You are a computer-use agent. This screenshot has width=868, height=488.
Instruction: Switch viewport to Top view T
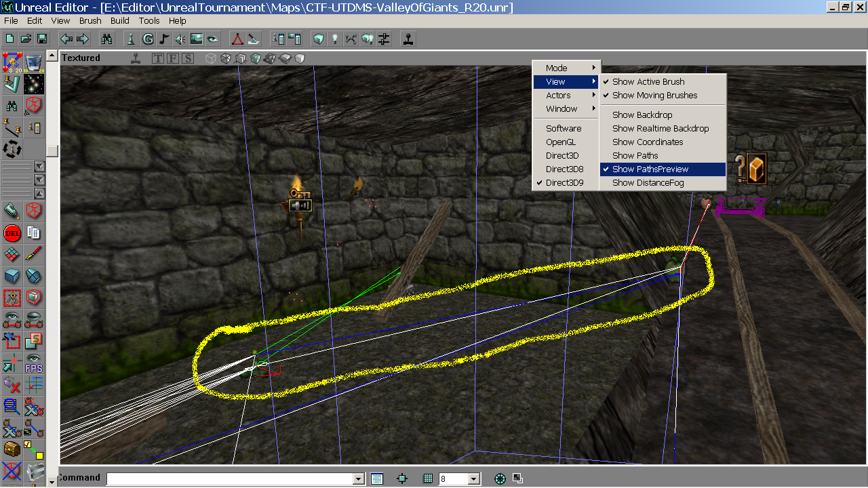click(158, 58)
